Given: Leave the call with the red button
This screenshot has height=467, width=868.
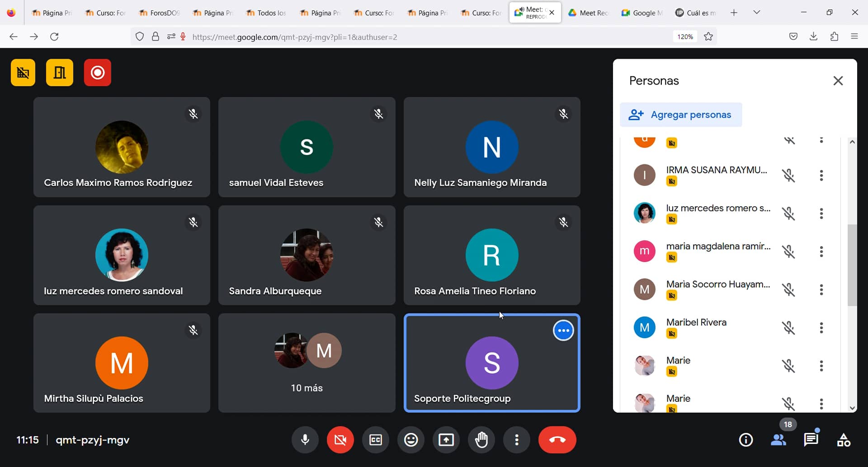Looking at the screenshot, I should tap(557, 439).
